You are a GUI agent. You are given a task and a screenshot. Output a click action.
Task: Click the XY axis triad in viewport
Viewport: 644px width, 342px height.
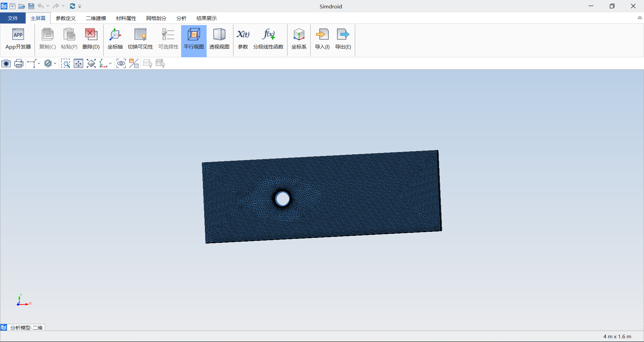[x=23, y=300]
